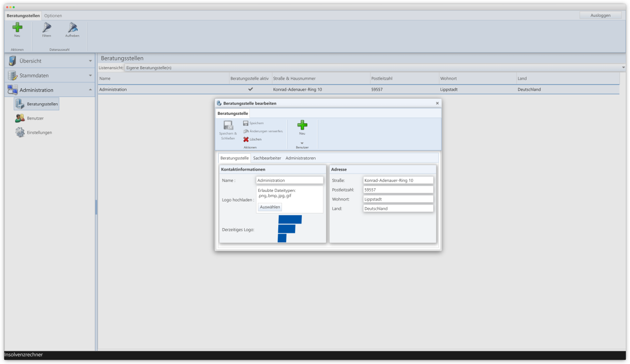This screenshot has width=630, height=364.
Task: Toggle the Beratungsstelle aktiv checkmark
Action: coord(250,90)
